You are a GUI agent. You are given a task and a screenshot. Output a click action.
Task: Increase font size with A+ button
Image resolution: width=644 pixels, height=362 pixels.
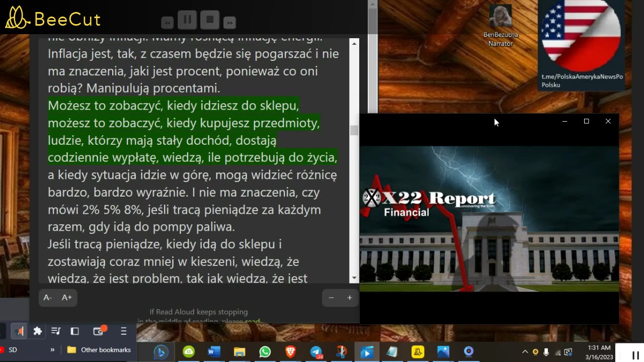[67, 298]
